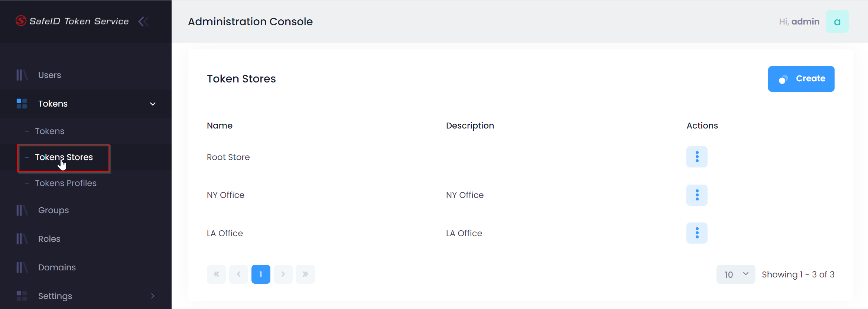
Task: Open actions menu for LA Office
Action: click(697, 233)
